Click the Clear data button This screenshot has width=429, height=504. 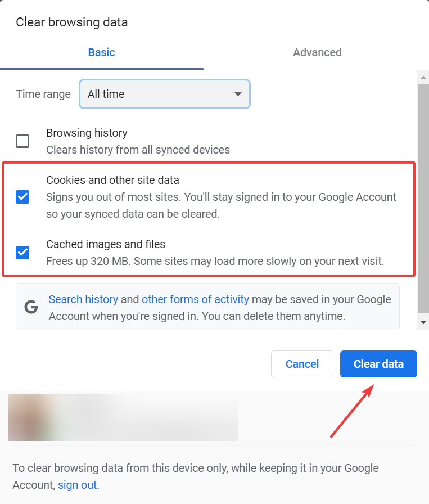[378, 364]
